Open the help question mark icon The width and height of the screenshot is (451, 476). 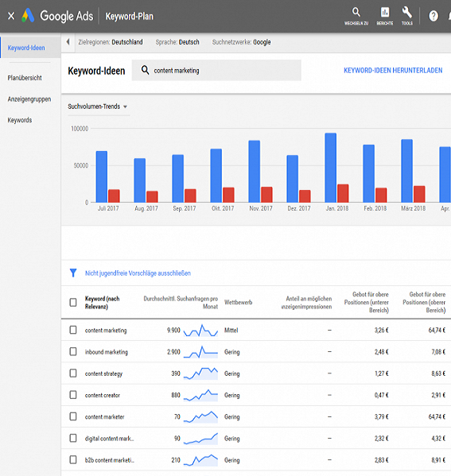click(434, 16)
